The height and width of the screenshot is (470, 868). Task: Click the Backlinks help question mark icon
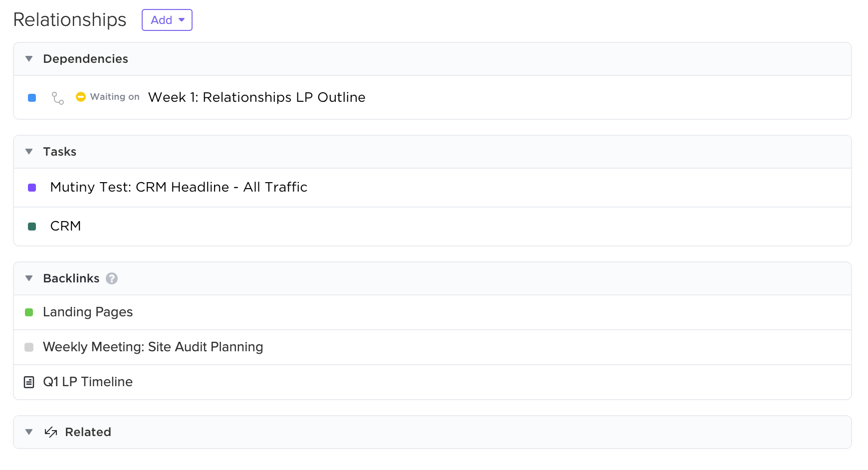click(112, 278)
